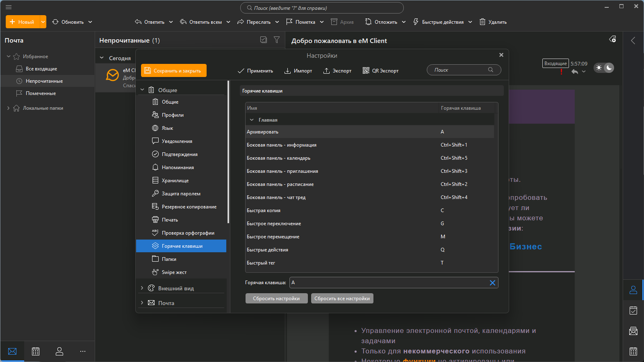Viewport: 644px width, 362px height.
Task: Click the QR Экспорт icon in settings
Action: (x=366, y=71)
